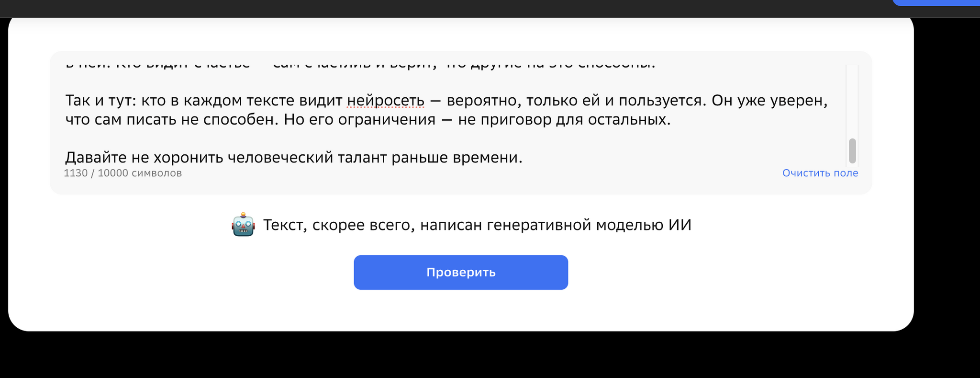Place cursor after the word 'остальных.'
980x378 pixels.
pyautogui.click(x=671, y=119)
